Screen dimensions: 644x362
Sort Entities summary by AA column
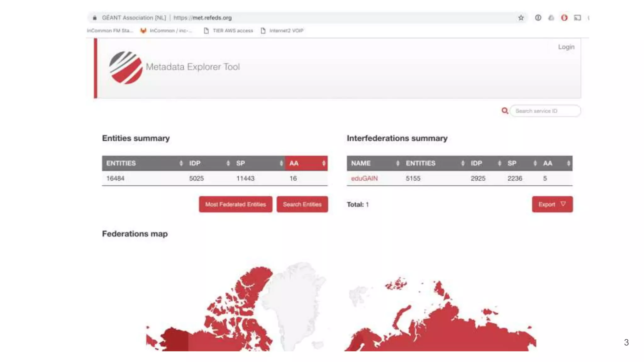306,163
